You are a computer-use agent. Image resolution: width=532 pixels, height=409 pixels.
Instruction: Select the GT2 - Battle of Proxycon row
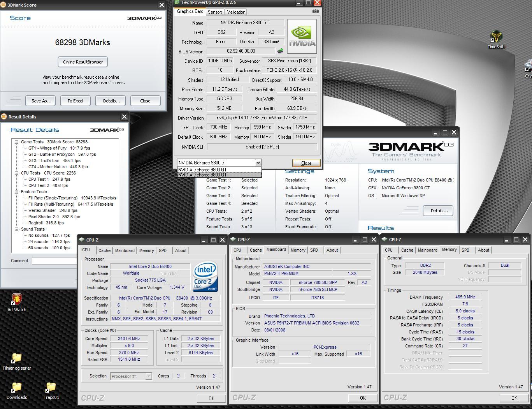coord(62,154)
